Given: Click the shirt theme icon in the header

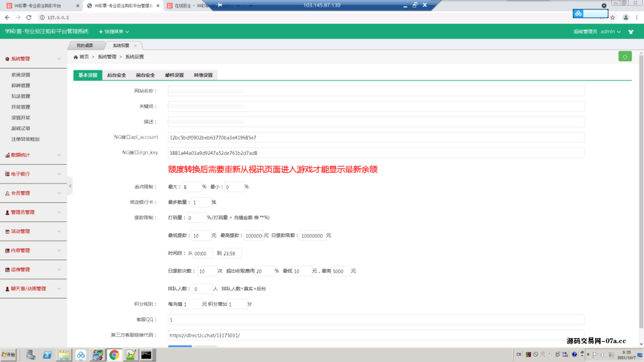Looking at the screenshot, I should coord(631,31).
